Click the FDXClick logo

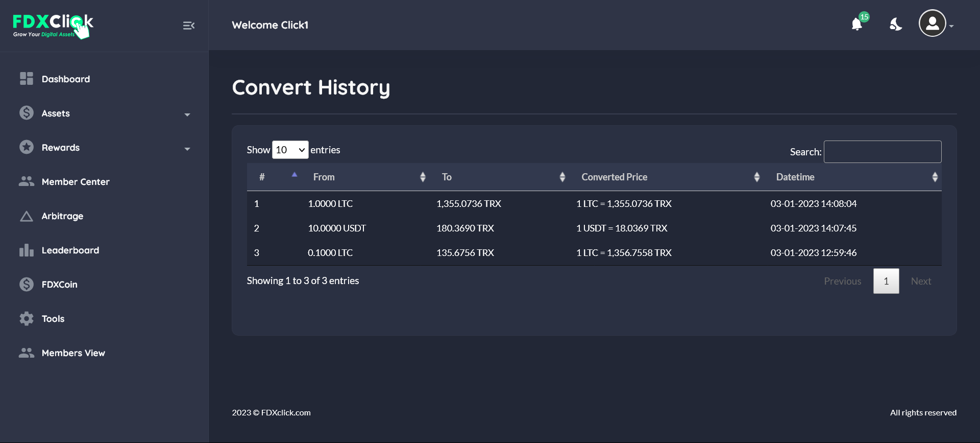click(53, 26)
